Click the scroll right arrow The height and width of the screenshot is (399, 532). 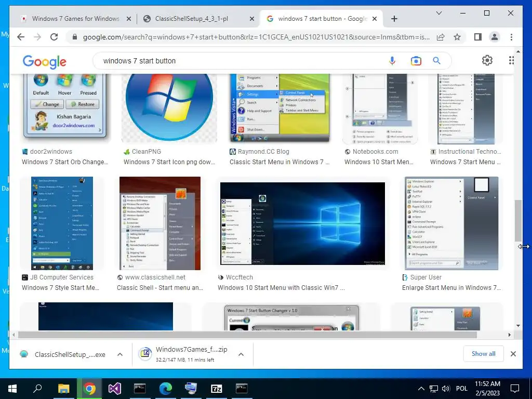point(509,335)
